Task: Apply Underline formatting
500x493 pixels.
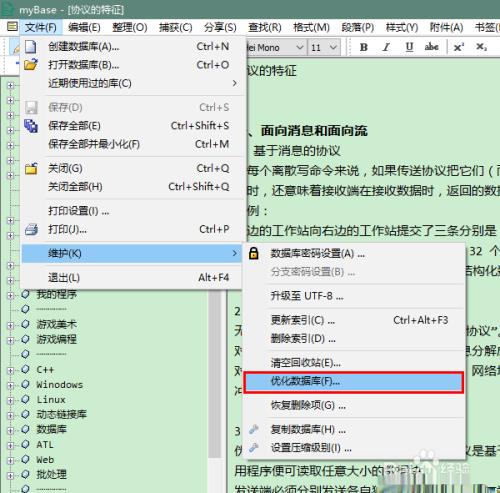Action: (x=409, y=47)
